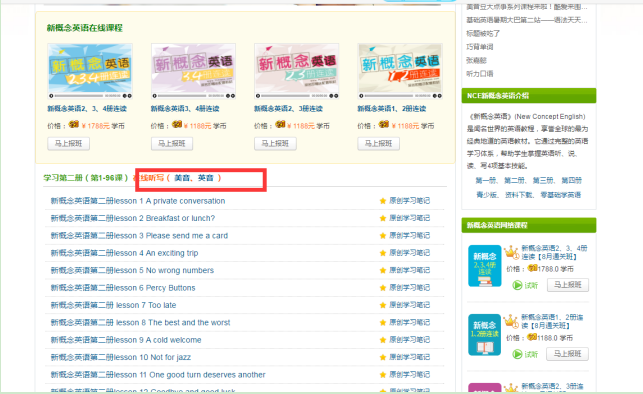Open lesson 4 An exciting trip

[x=124, y=253]
